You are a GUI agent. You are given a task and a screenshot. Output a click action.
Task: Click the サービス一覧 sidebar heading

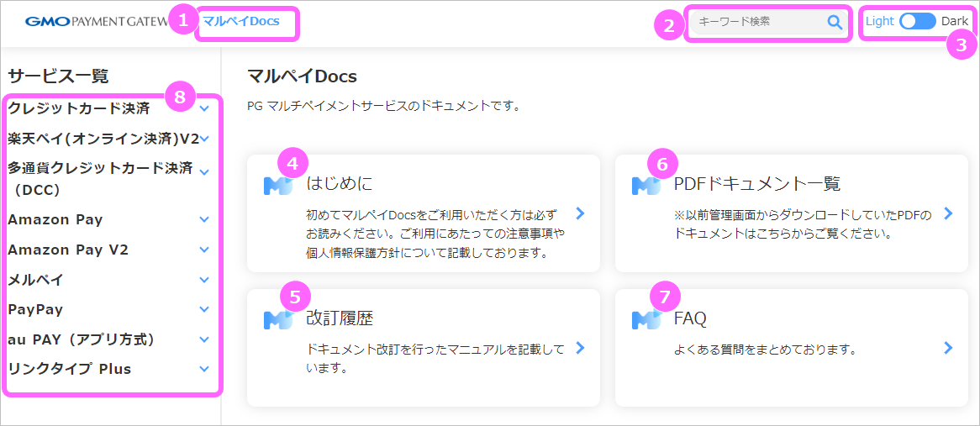pyautogui.click(x=58, y=76)
